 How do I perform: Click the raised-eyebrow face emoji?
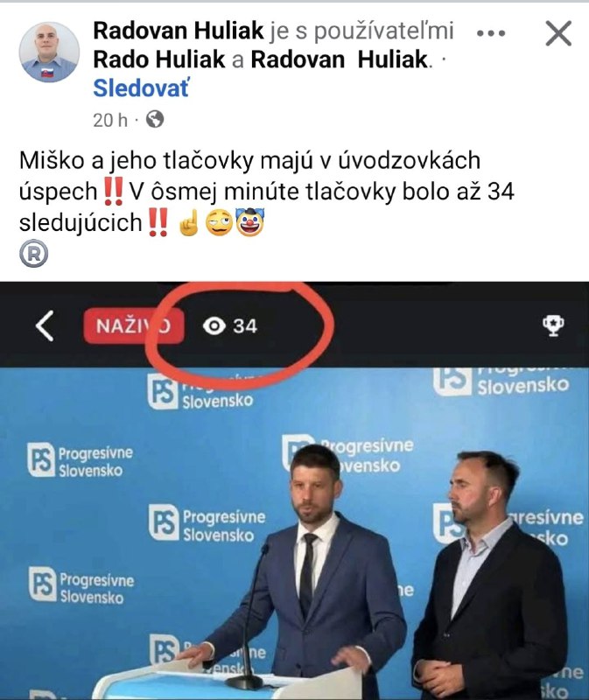219,223
